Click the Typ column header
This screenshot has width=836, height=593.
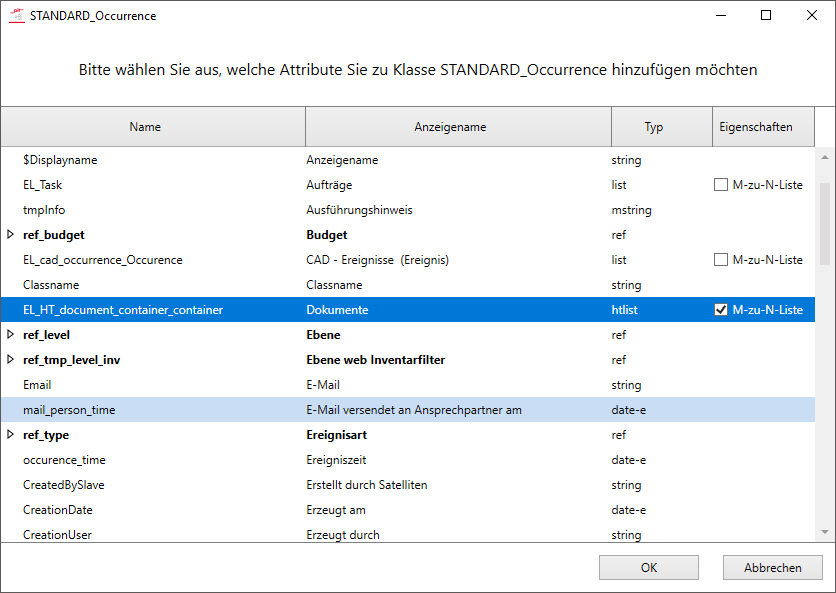(653, 127)
